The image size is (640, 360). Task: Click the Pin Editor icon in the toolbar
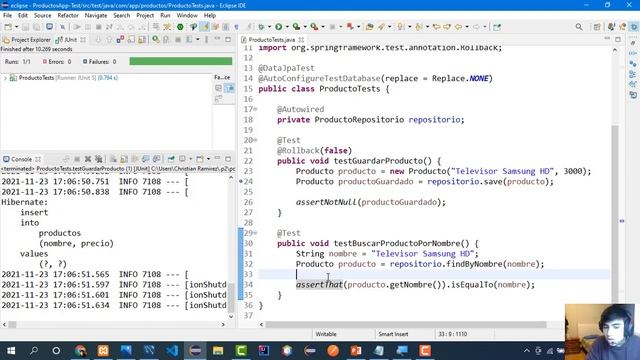(497, 27)
